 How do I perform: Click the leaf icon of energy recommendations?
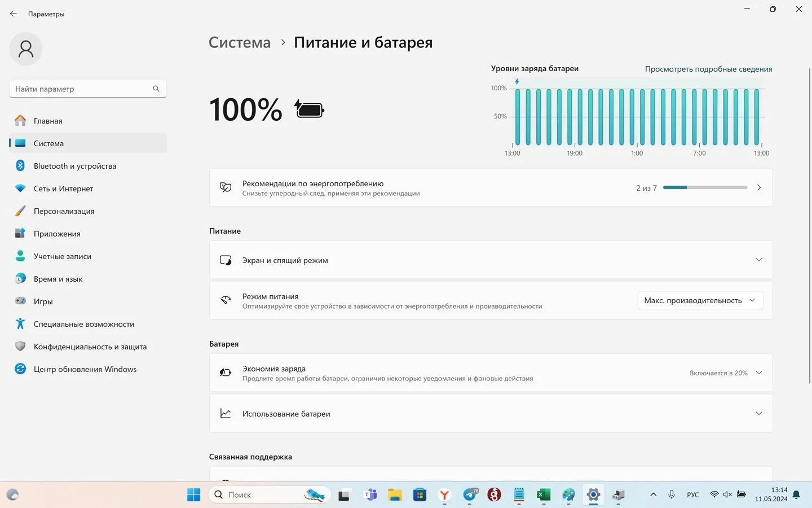[226, 187]
